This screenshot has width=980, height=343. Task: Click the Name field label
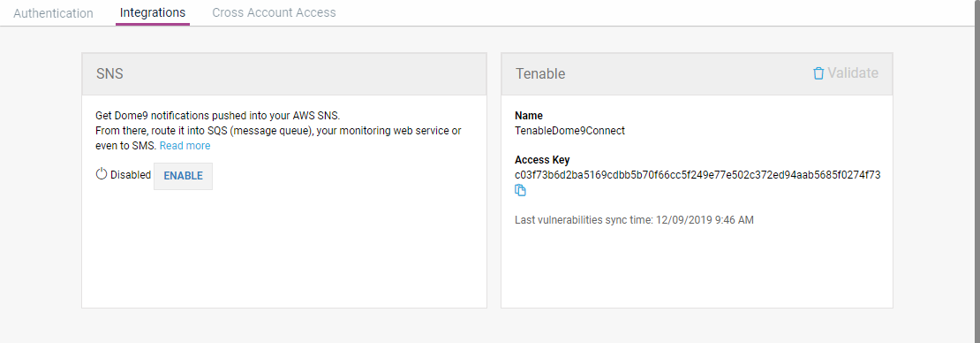529,116
